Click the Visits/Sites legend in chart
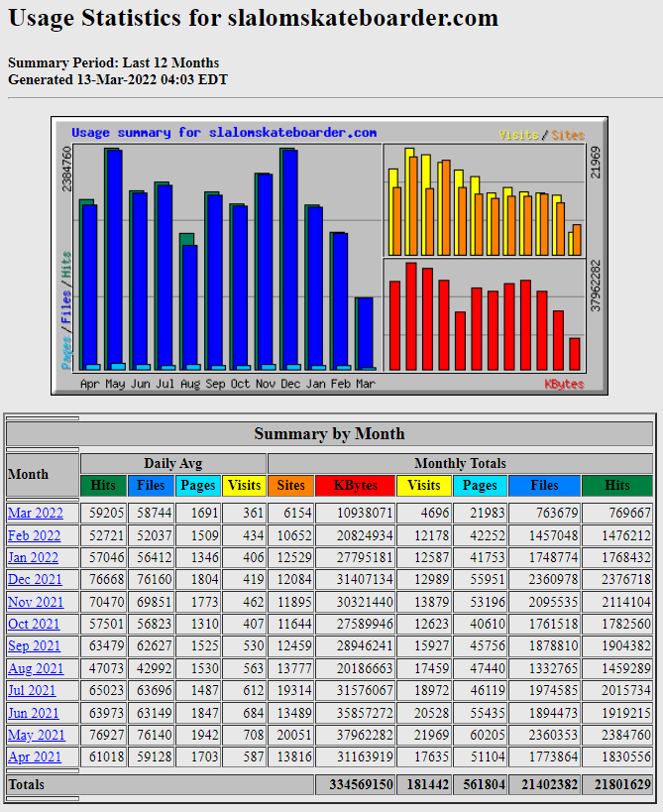 pyautogui.click(x=541, y=135)
